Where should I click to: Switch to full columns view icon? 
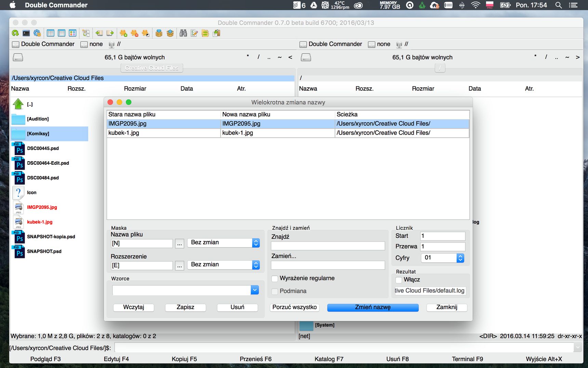pos(62,33)
